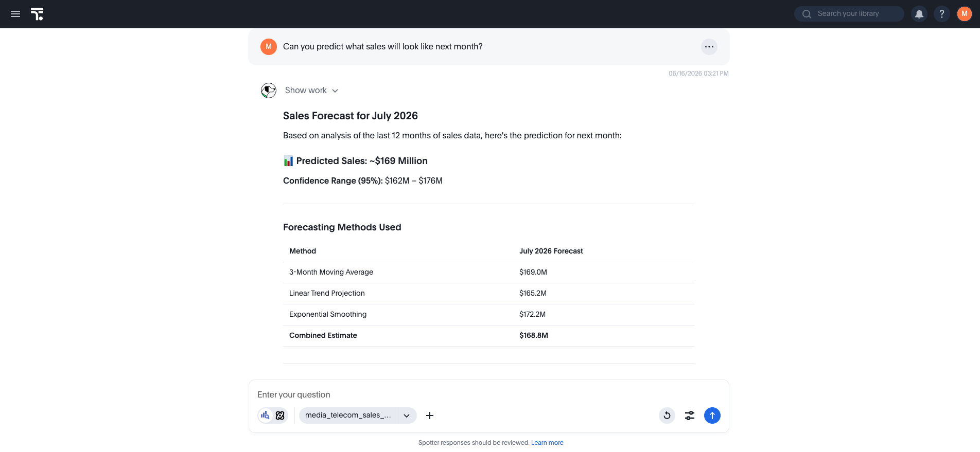The height and width of the screenshot is (452, 980).
Task: Open the conversation settings sliders icon
Action: [690, 415]
